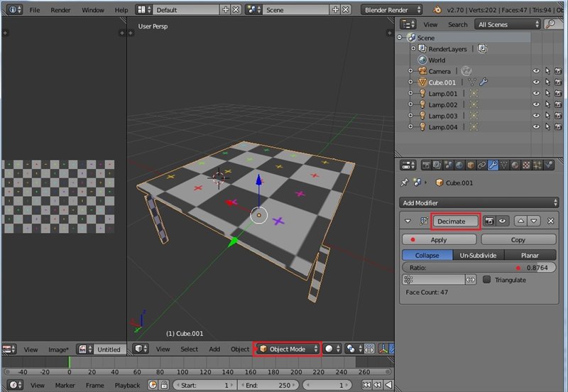Open the Modifiers wrench tab in Properties
568x392 pixels.
click(x=493, y=165)
